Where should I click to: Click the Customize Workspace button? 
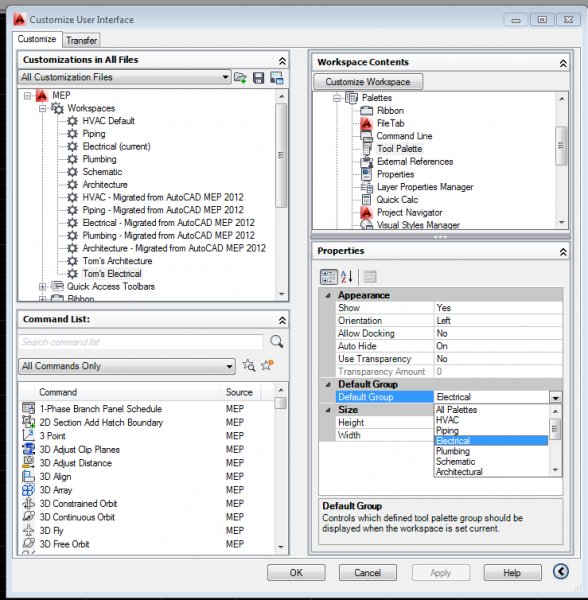[x=368, y=82]
